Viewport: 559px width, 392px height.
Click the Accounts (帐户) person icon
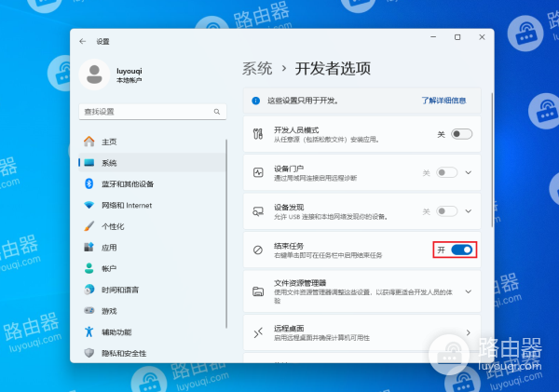(89, 268)
